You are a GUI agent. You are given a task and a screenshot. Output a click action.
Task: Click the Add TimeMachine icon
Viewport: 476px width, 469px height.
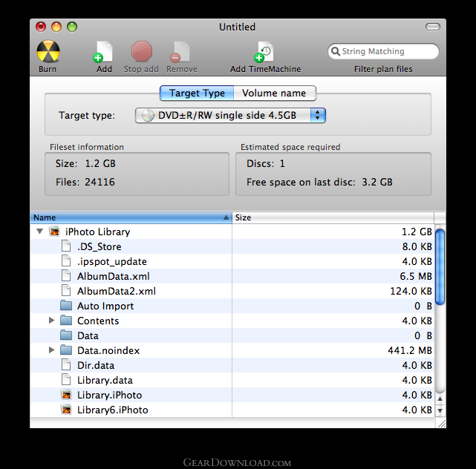pos(264,51)
